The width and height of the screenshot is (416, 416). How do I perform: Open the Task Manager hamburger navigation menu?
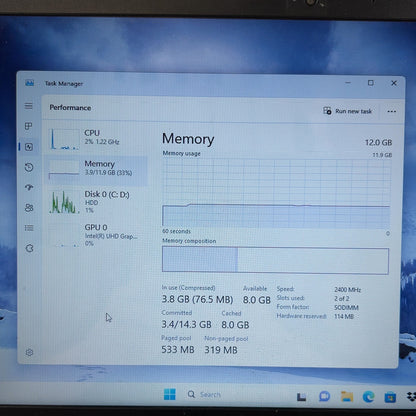point(29,106)
